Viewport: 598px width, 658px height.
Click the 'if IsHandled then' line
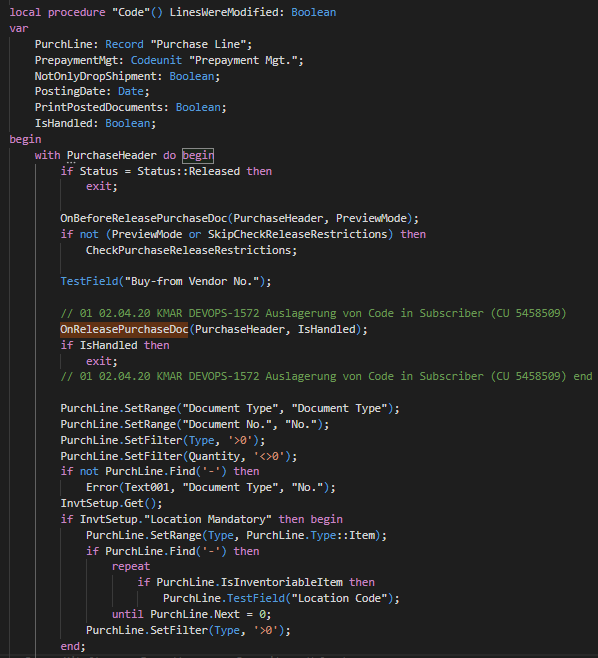point(115,345)
